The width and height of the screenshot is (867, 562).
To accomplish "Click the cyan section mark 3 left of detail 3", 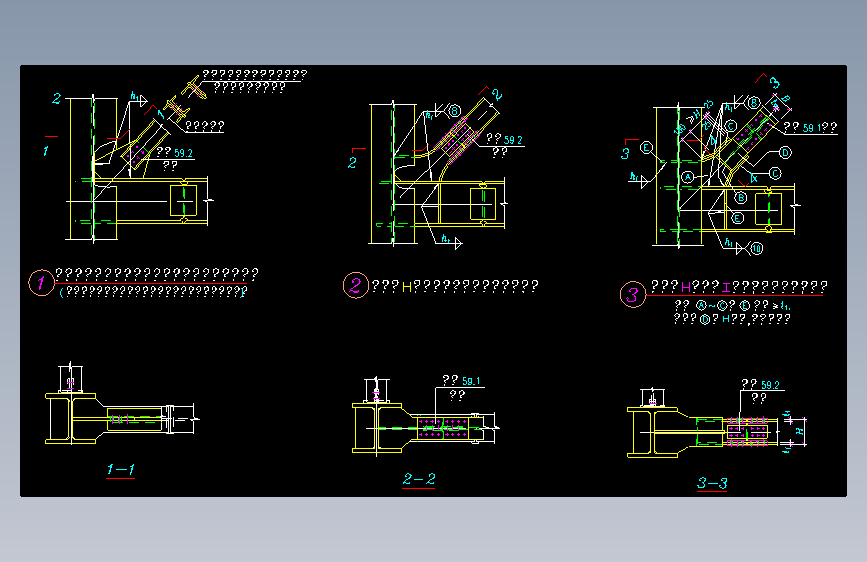I will click(x=625, y=153).
